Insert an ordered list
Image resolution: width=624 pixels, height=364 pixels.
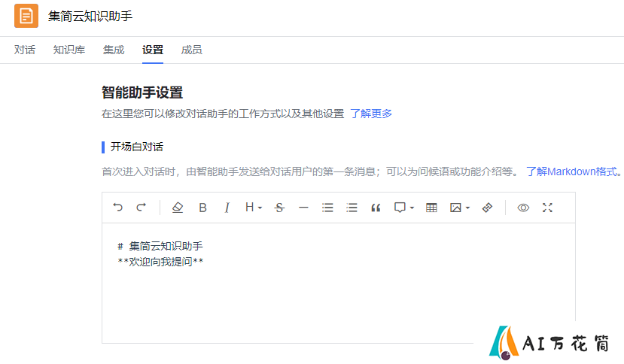[352, 208]
